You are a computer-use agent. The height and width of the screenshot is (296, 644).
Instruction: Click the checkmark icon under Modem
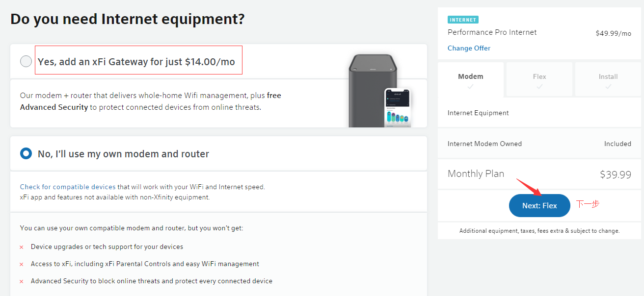click(470, 87)
